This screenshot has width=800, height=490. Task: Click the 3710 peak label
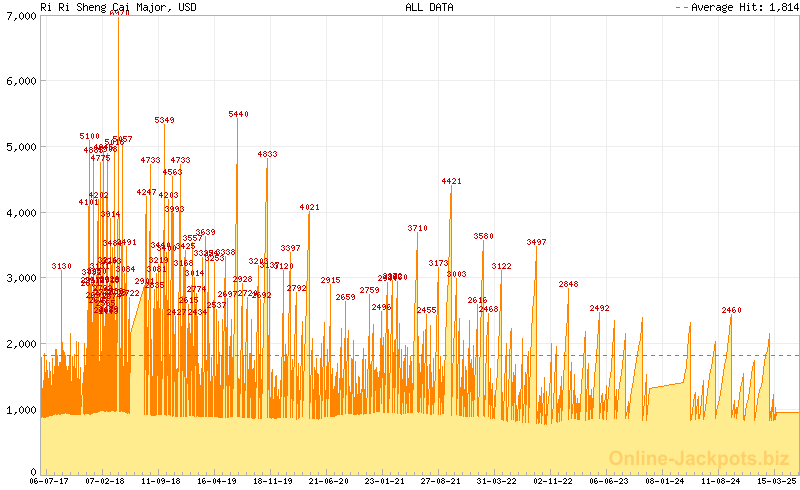tap(417, 229)
